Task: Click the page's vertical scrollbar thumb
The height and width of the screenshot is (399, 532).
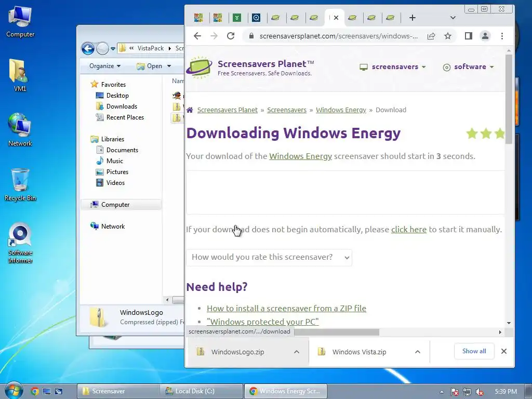Action: (x=509, y=98)
